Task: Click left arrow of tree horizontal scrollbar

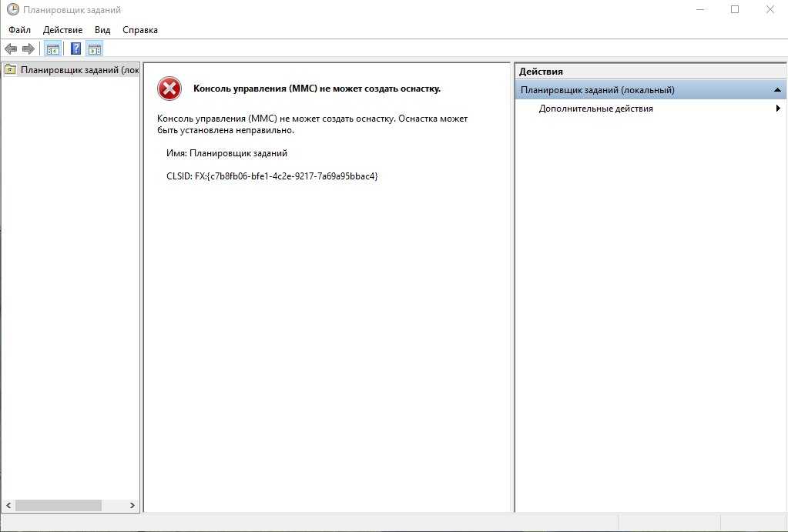Action: tap(8, 505)
